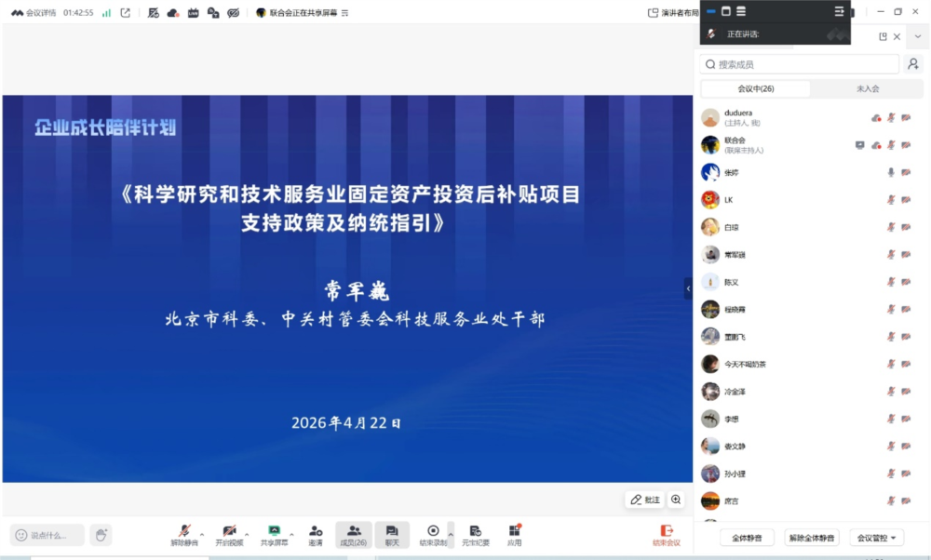
Task: Turn on camera with 开启视频
Action: coord(229,530)
